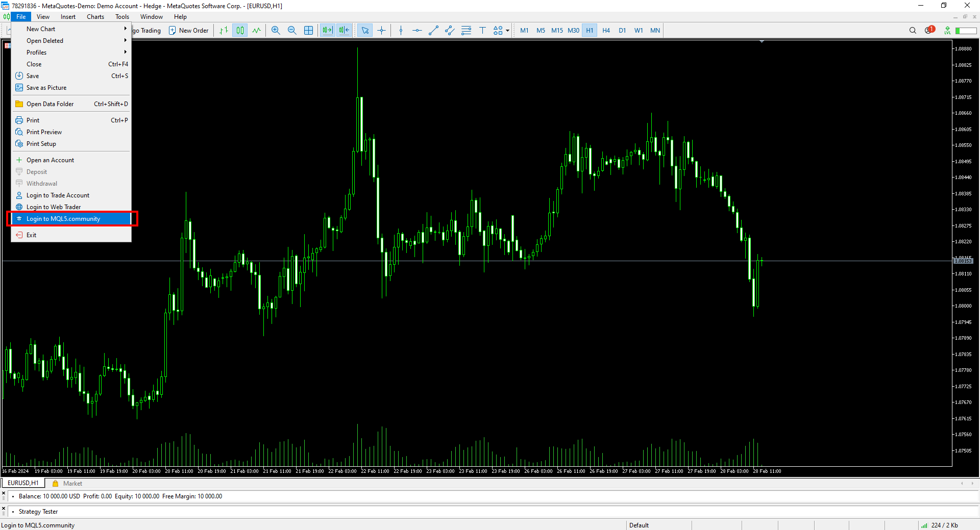
Task: Close the Toolbox balance panel
Action: (4, 493)
